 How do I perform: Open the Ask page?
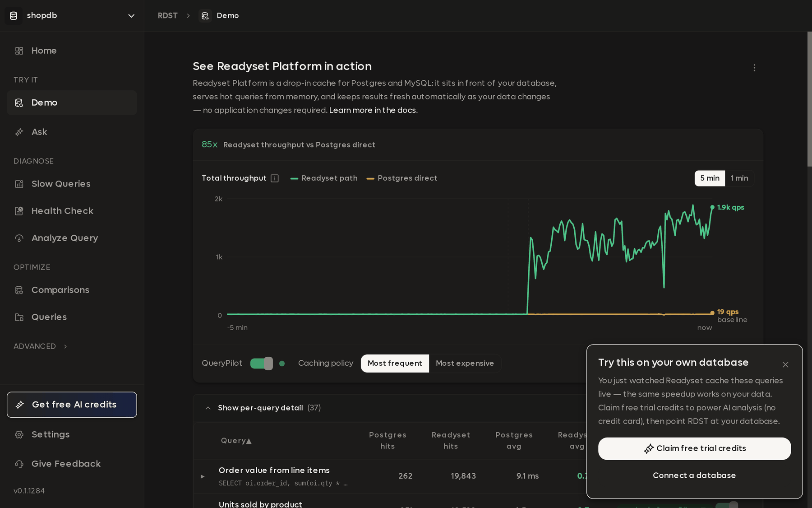click(72, 132)
